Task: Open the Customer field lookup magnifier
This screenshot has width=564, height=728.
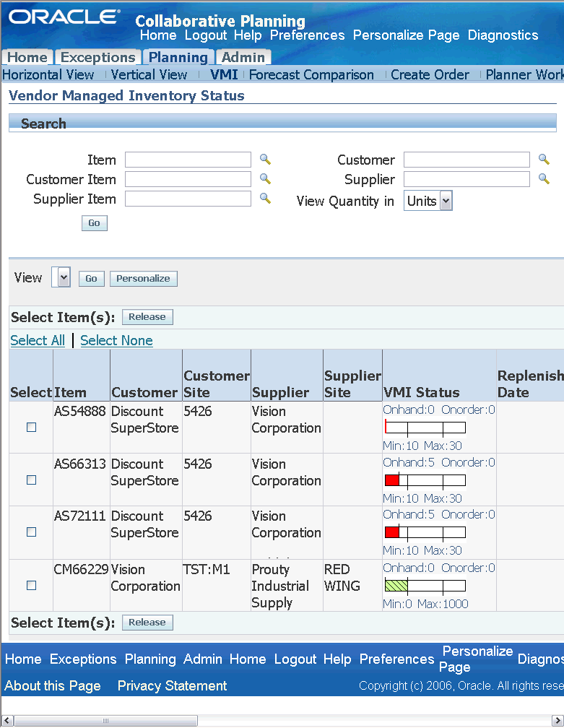Action: point(544,160)
